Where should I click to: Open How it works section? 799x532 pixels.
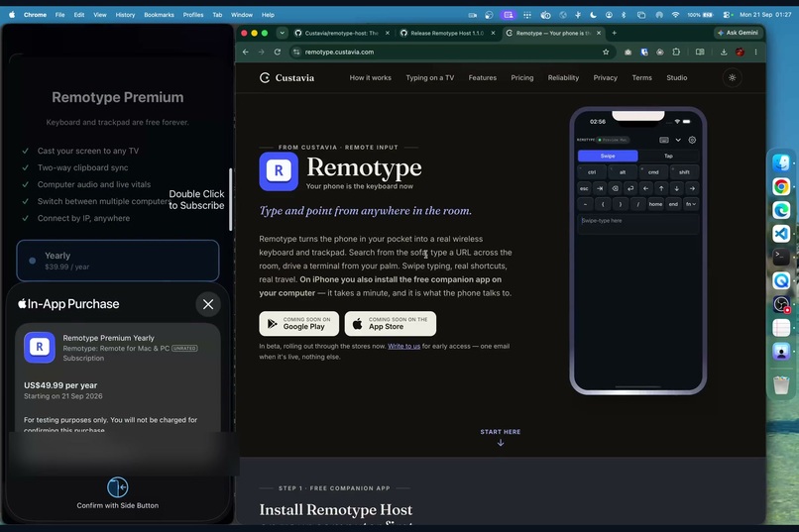[x=371, y=78]
